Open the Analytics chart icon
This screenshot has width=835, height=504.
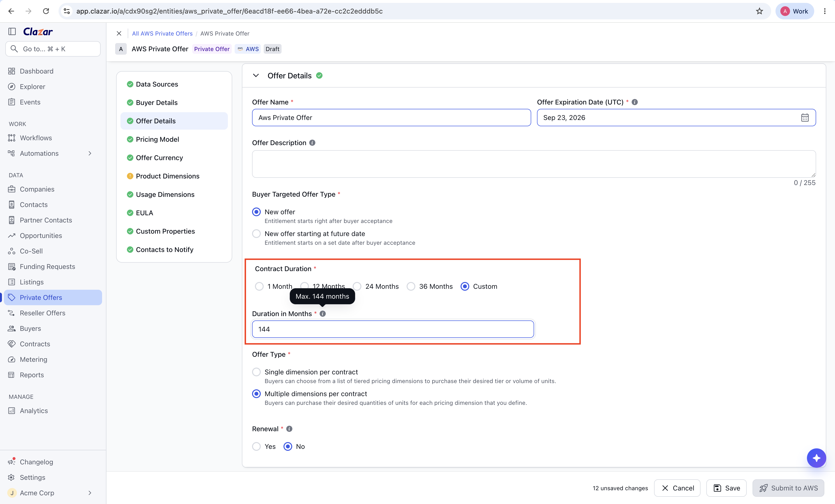pyautogui.click(x=12, y=410)
